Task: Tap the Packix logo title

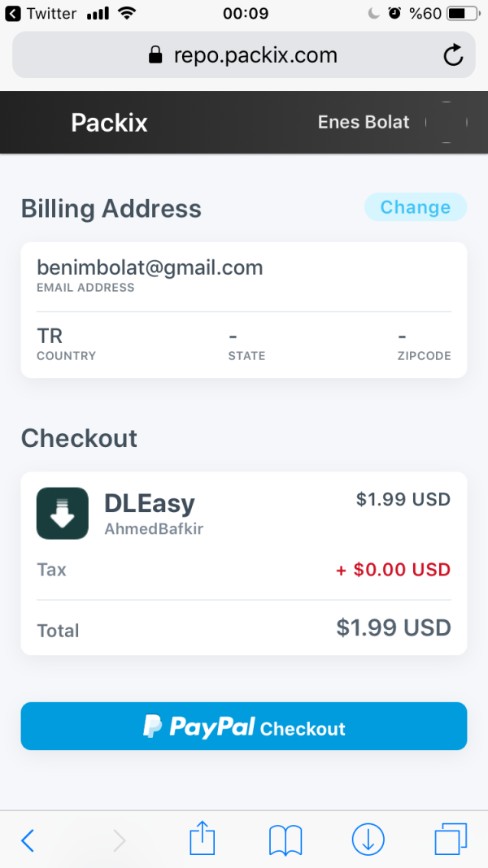Action: 109,123
